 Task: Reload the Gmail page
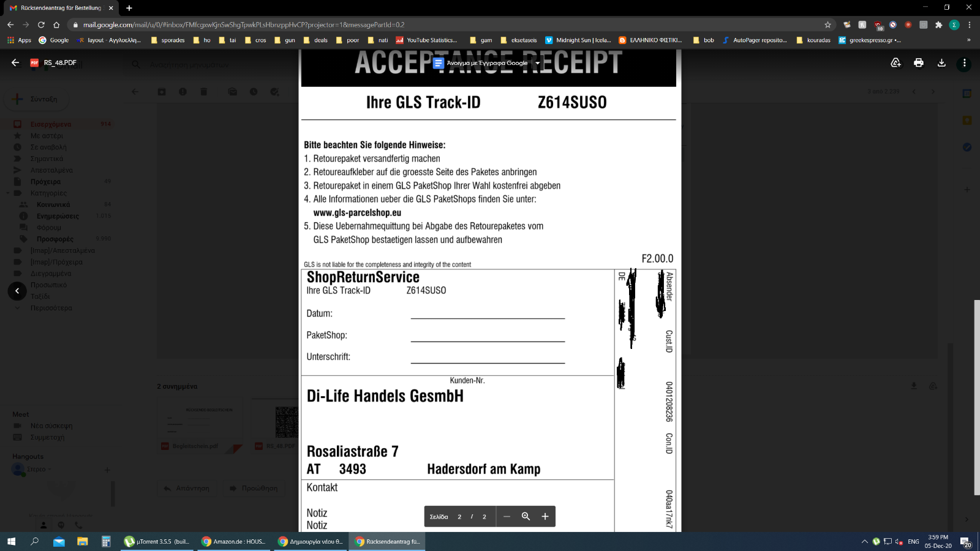click(41, 24)
